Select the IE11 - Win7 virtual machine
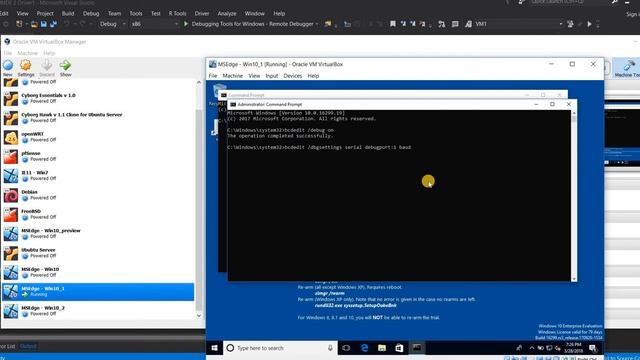 98,176
